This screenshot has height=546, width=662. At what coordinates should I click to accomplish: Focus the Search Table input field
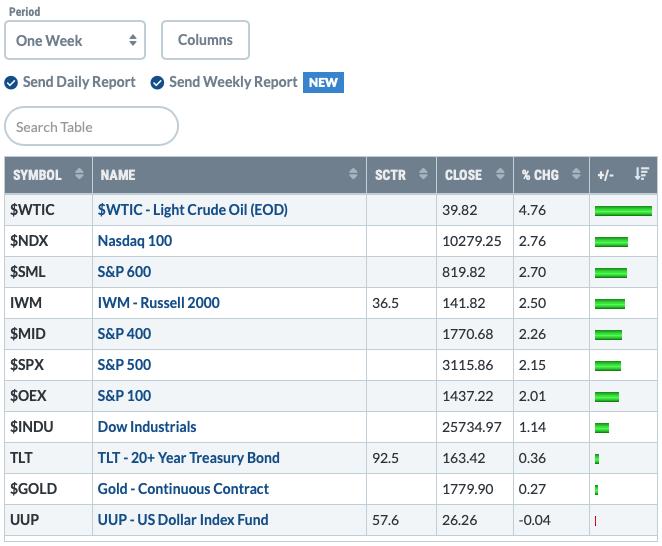(91, 126)
